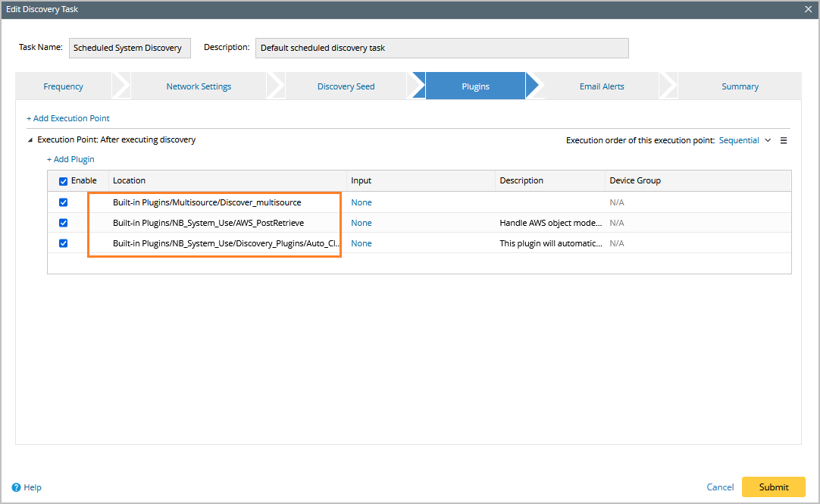Viewport: 820px width, 504px height.
Task: Disable the AWS_PostRetrieve plugin checkbox
Action: [x=63, y=223]
